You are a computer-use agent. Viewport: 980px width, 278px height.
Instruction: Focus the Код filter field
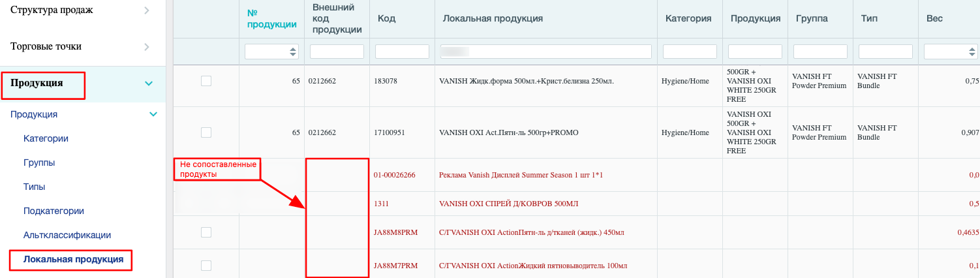pyautogui.click(x=402, y=52)
